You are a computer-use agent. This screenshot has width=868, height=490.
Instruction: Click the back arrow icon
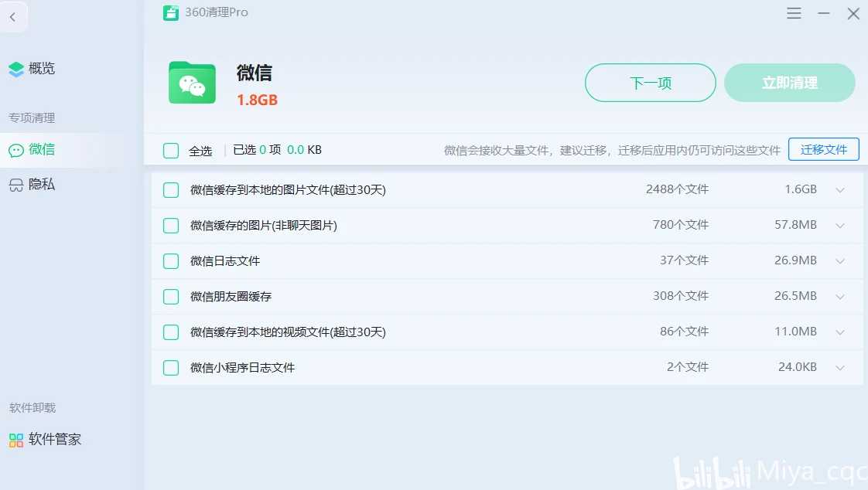tap(12, 17)
